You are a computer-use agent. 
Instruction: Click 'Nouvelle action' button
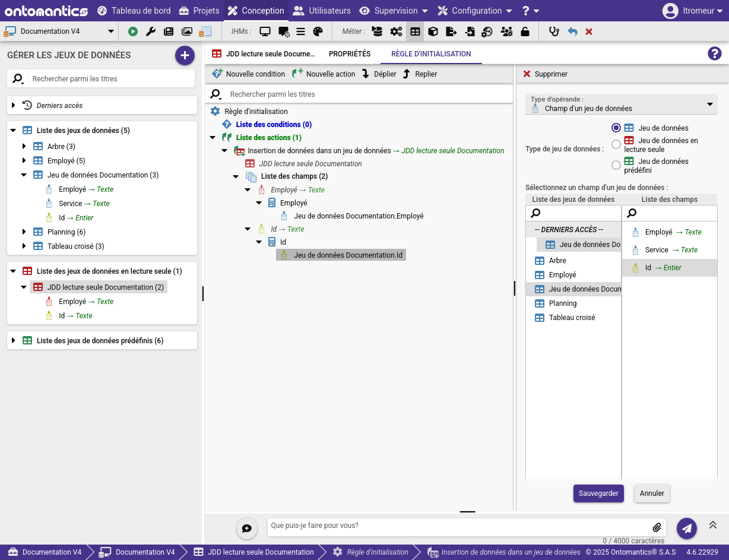coord(324,74)
